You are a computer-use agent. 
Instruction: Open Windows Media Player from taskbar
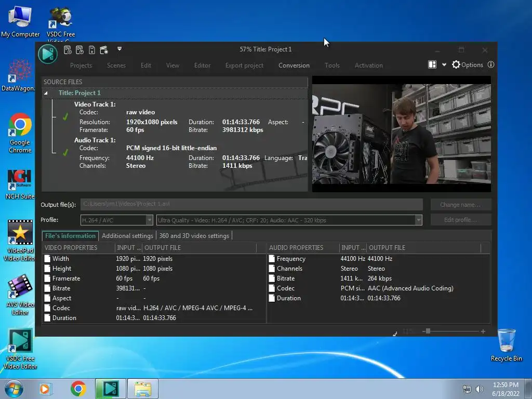pyautogui.click(x=45, y=389)
